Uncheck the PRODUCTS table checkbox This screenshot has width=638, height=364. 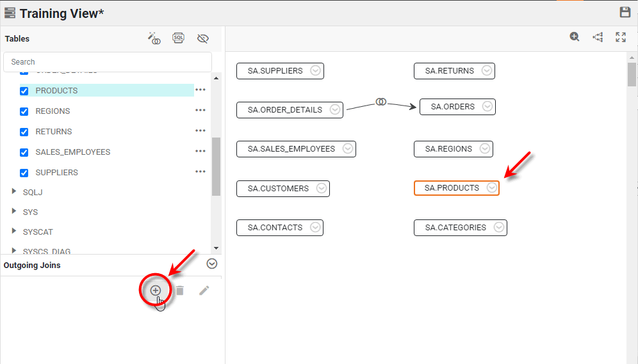pos(24,91)
